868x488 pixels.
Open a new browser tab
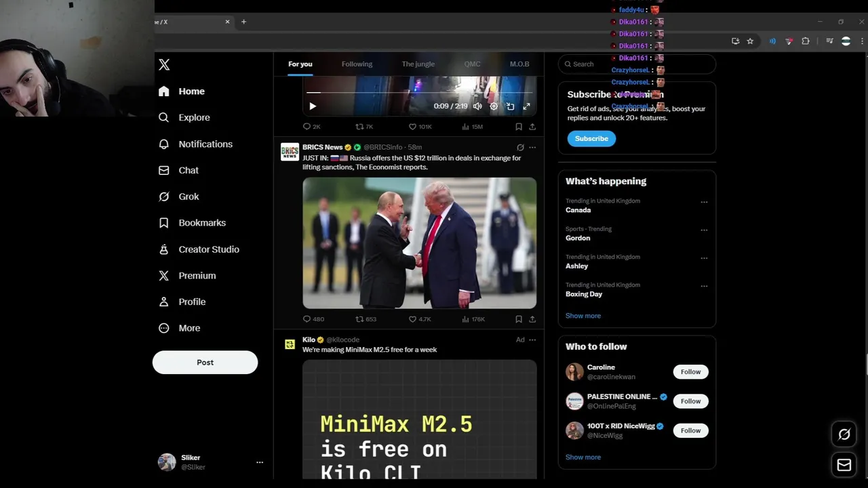tap(243, 22)
